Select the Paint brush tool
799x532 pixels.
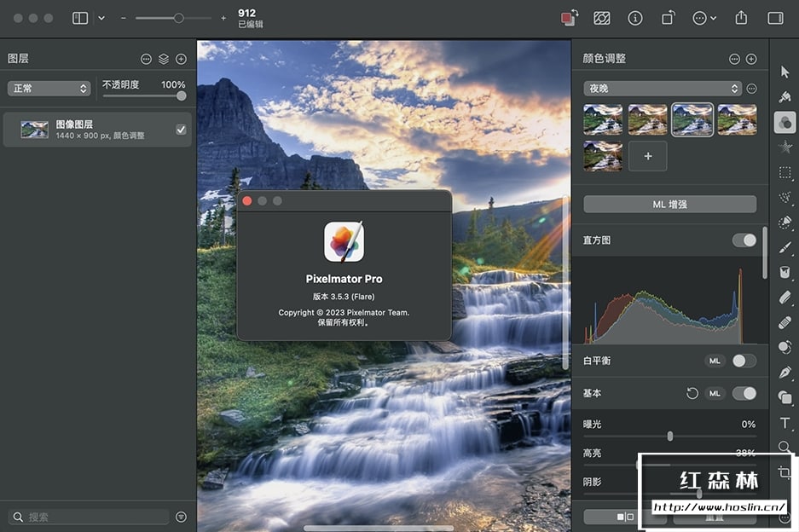pos(785,247)
